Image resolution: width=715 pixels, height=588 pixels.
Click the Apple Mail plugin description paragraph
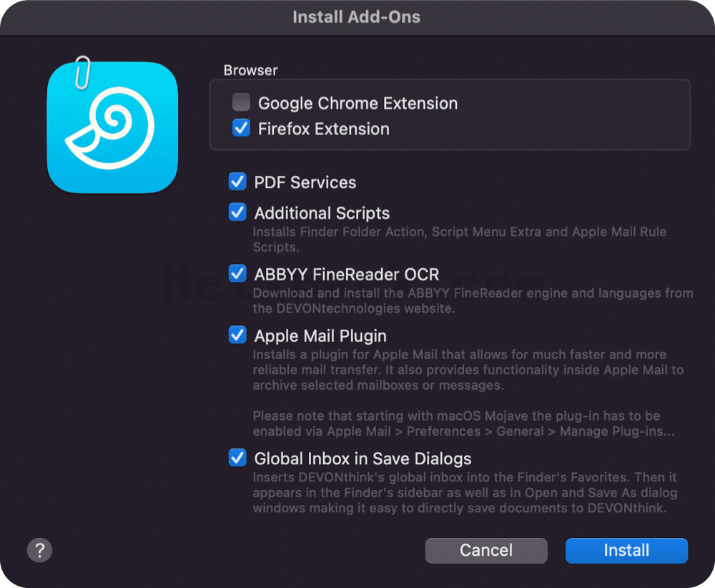468,370
